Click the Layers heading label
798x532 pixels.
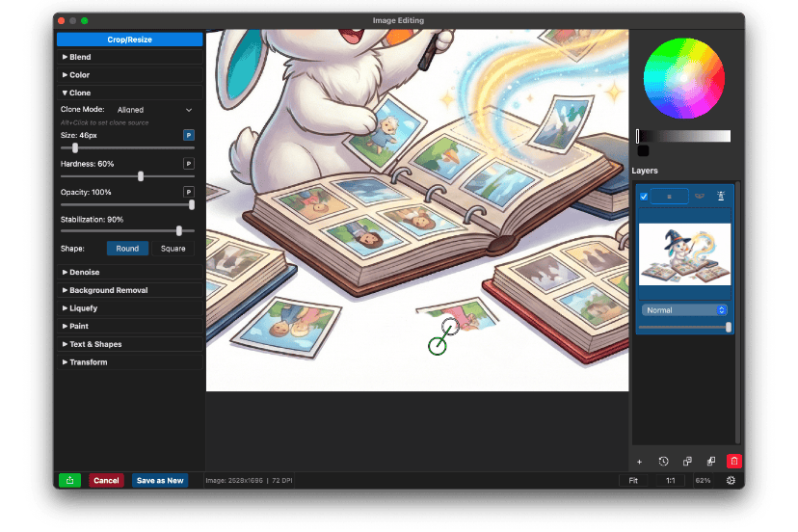pyautogui.click(x=645, y=171)
